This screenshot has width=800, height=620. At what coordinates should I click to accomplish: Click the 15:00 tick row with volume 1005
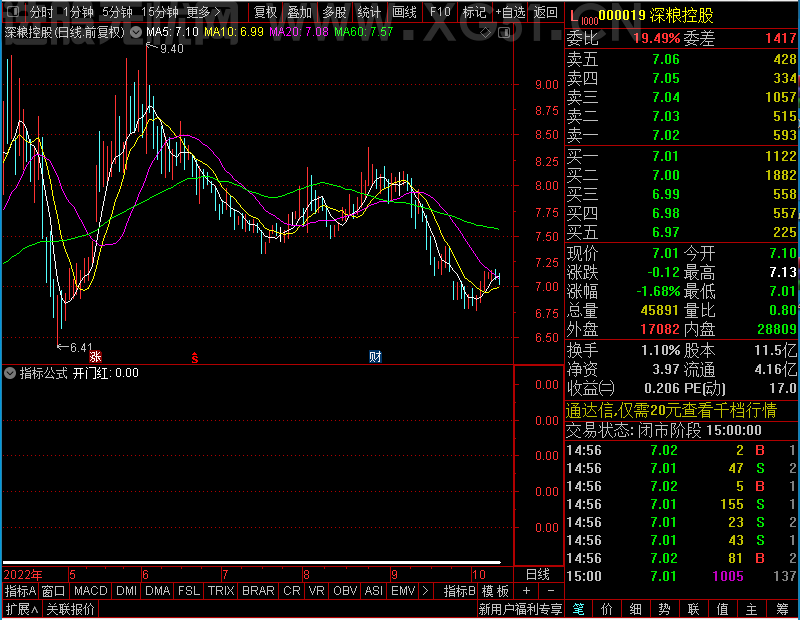point(681,576)
